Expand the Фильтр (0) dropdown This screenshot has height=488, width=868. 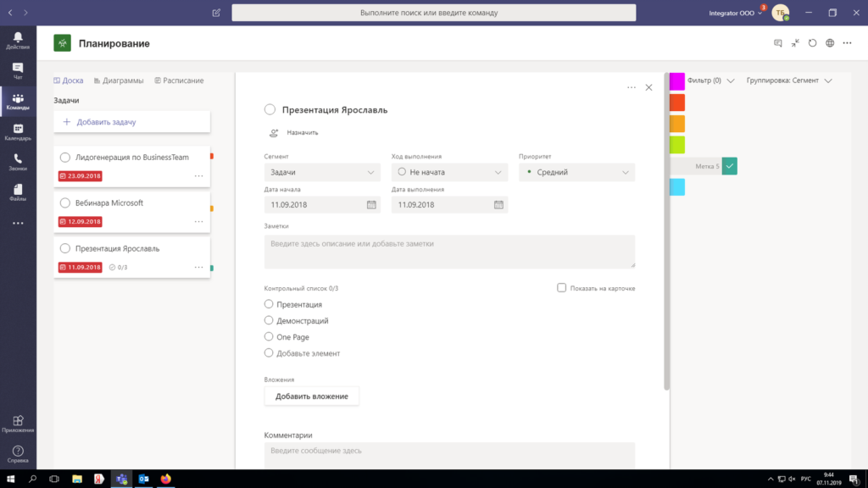coord(711,80)
